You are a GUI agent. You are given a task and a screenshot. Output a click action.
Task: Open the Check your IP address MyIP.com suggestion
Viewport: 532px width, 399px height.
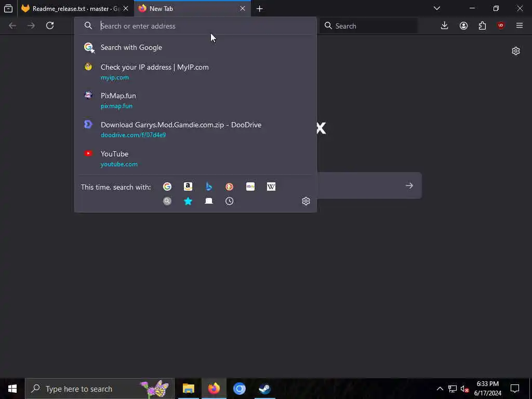click(195, 72)
